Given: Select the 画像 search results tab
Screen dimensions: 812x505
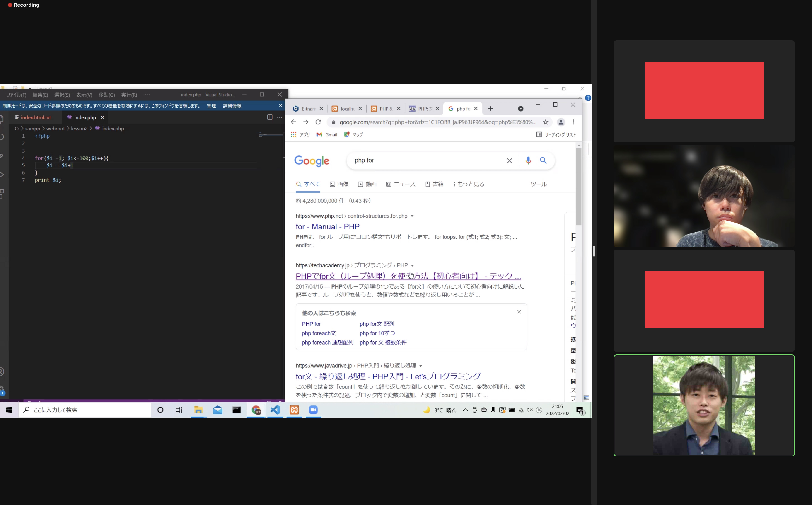Looking at the screenshot, I should pos(339,184).
